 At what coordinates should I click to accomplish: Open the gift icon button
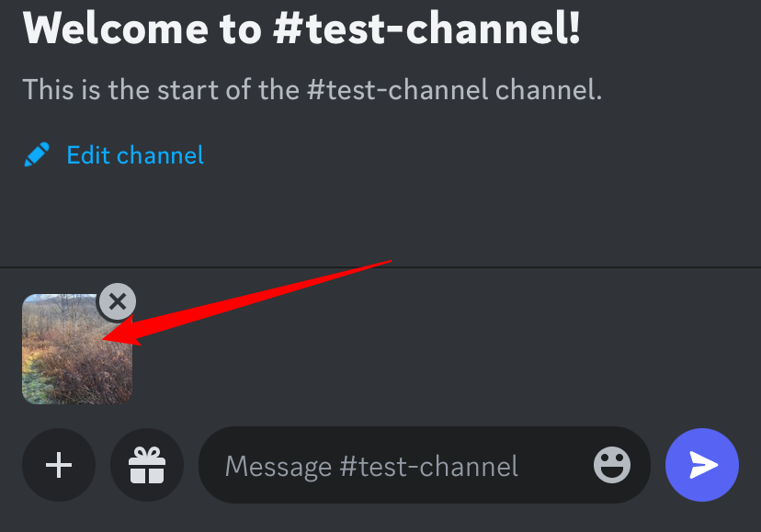[147, 466]
